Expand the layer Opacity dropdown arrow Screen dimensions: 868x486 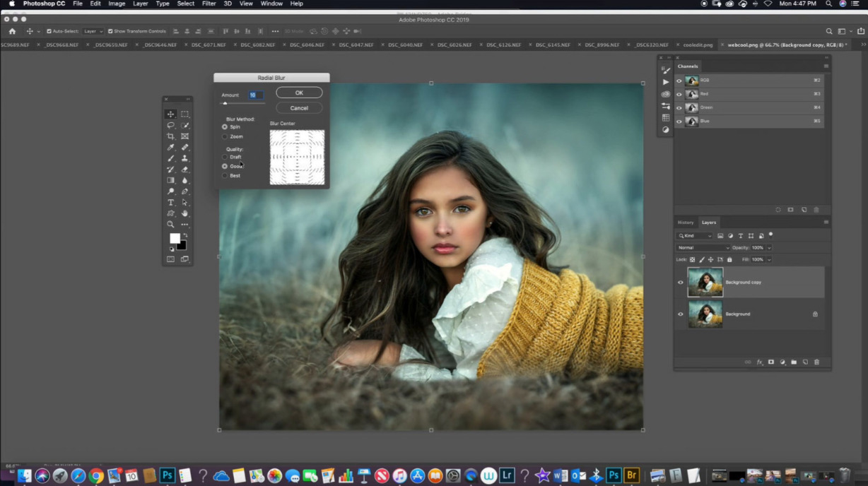(769, 248)
